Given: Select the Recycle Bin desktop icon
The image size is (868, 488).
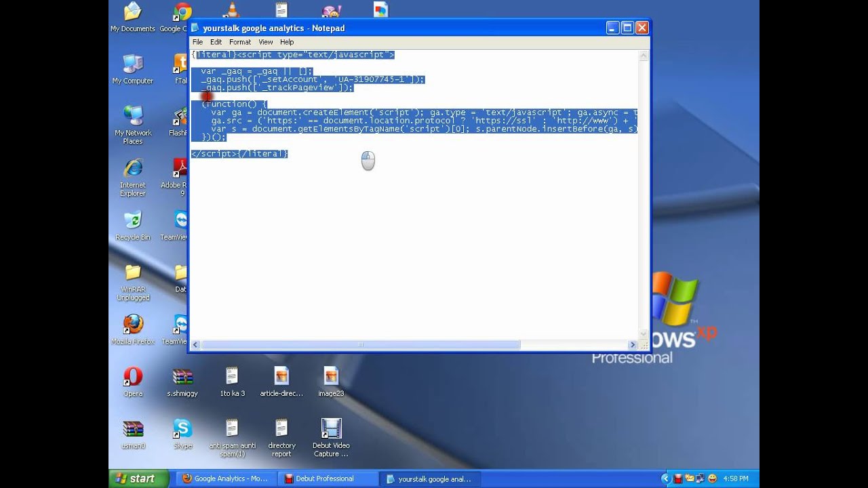Looking at the screenshot, I should pyautogui.click(x=133, y=226).
